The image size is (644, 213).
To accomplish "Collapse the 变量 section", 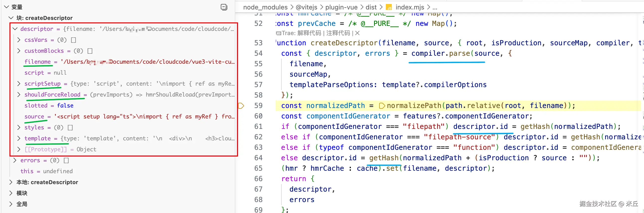I will point(6,7).
